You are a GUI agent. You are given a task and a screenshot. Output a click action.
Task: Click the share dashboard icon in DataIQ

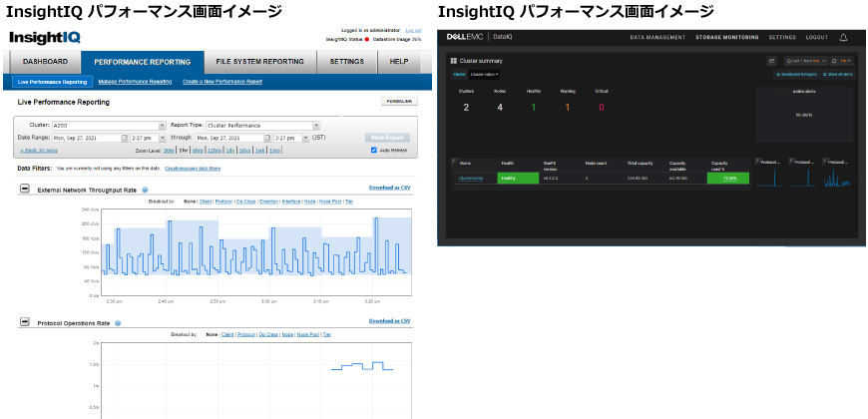[772, 61]
